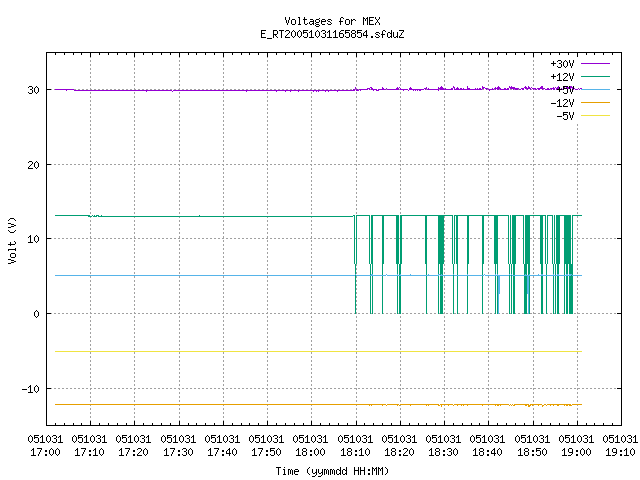Click the x-axis label 051031 18:10
This screenshot has width=640, height=480.
[x=356, y=446]
